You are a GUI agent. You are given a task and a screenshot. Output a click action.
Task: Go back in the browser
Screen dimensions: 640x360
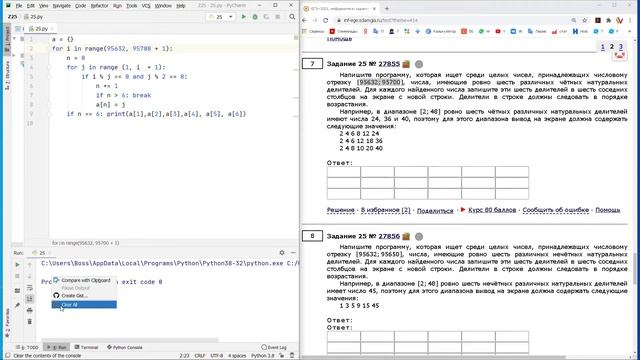click(304, 20)
